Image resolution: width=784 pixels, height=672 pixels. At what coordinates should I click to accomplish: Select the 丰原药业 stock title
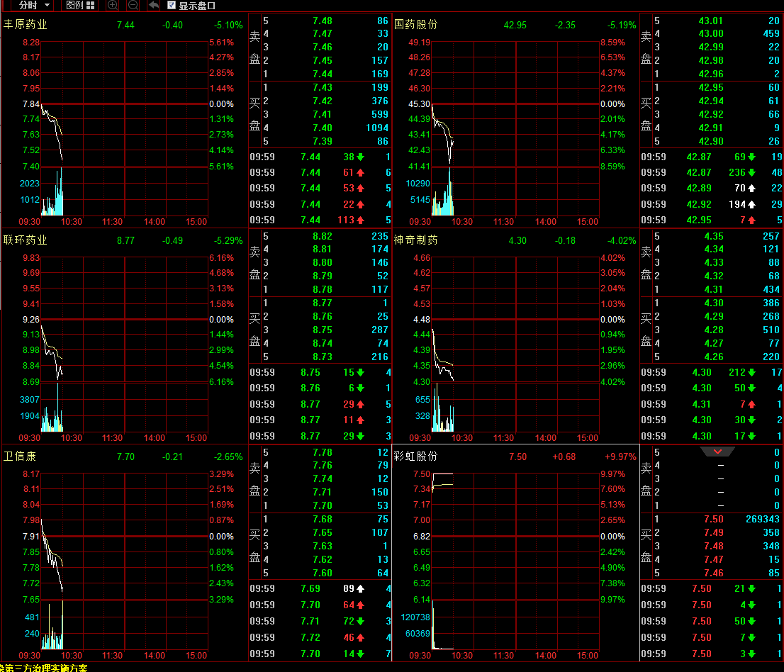pyautogui.click(x=25, y=25)
